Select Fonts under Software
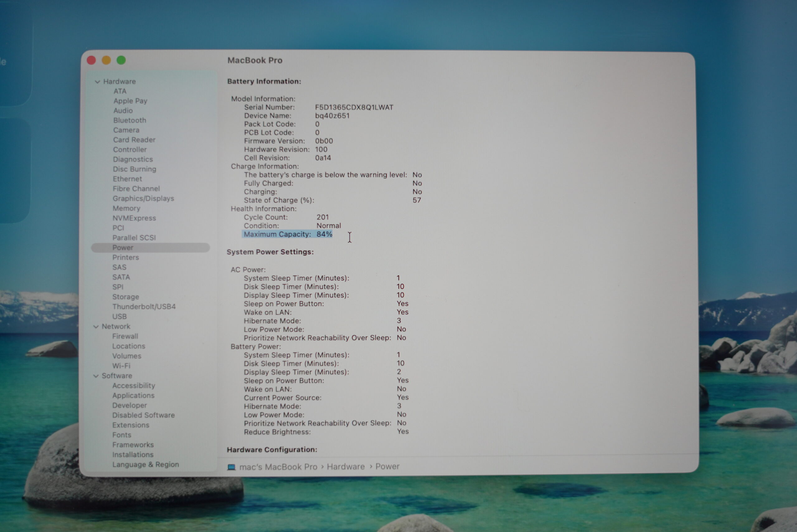Screen dimensions: 797x532 (x=122, y=435)
